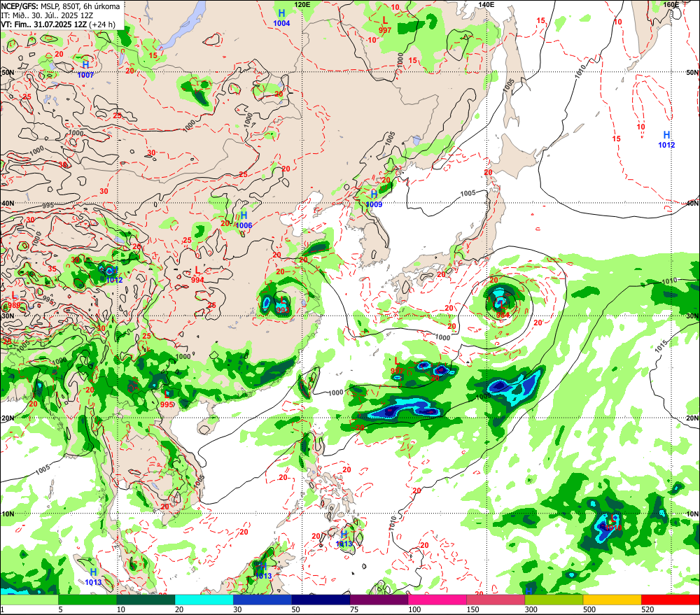The width and height of the screenshot is (700, 615).
Task: Click the high pressure marker 'H 1004'
Action: [281, 18]
